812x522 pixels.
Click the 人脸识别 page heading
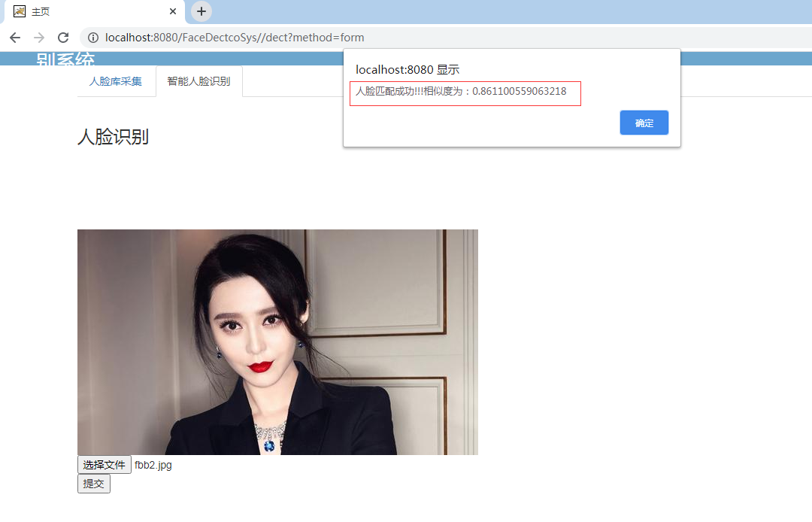(114, 137)
